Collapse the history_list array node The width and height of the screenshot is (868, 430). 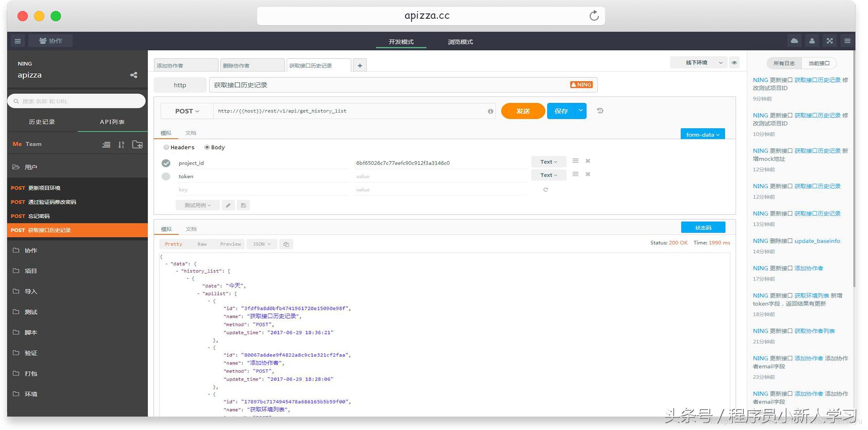178,271
